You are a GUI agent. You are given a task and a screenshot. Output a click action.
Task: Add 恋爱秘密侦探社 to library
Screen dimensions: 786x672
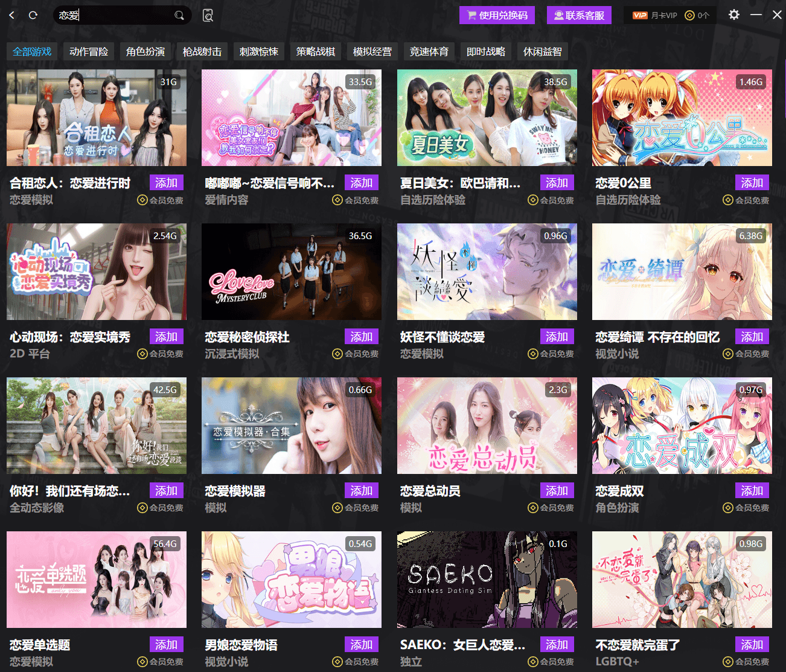[x=362, y=337]
